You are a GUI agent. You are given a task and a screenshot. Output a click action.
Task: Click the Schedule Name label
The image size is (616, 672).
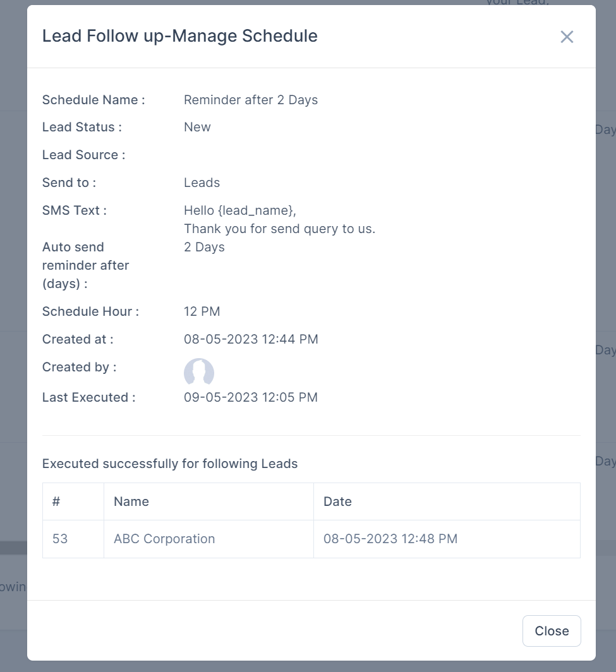click(x=94, y=100)
